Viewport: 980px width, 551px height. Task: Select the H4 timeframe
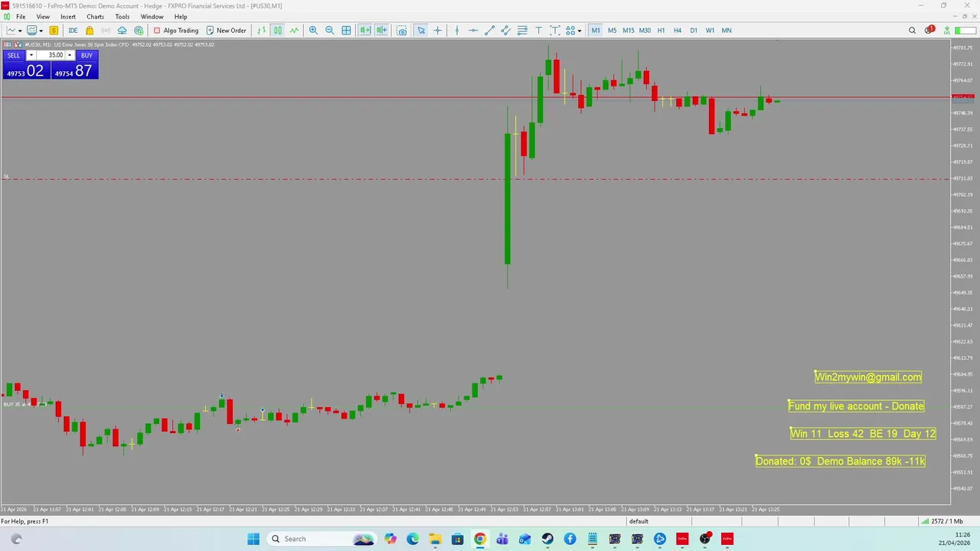(x=677, y=31)
